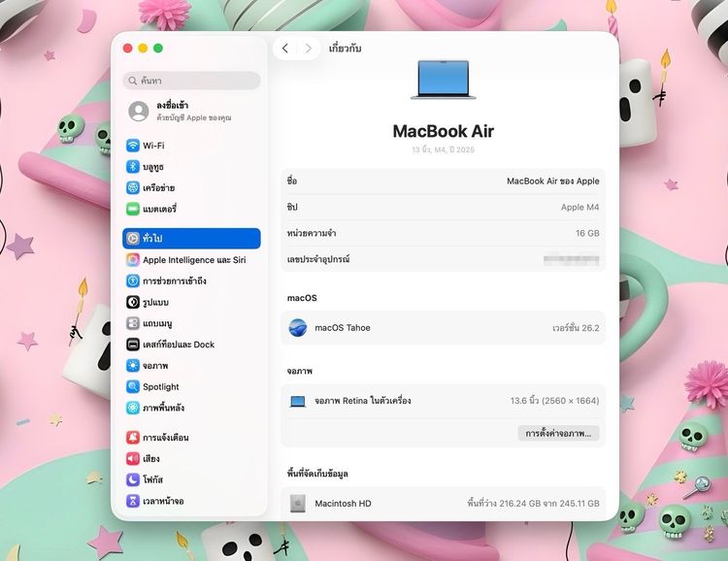Click the MacBook Air heading
This screenshot has height=561, width=728.
click(444, 131)
